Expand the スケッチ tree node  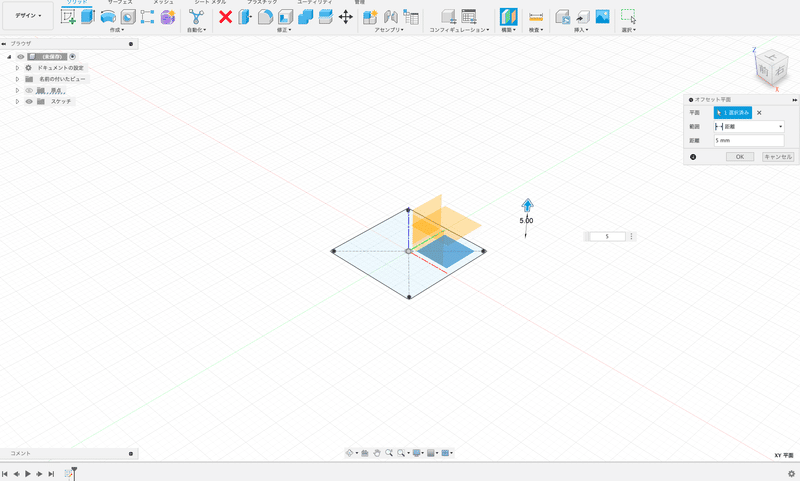[17, 102]
